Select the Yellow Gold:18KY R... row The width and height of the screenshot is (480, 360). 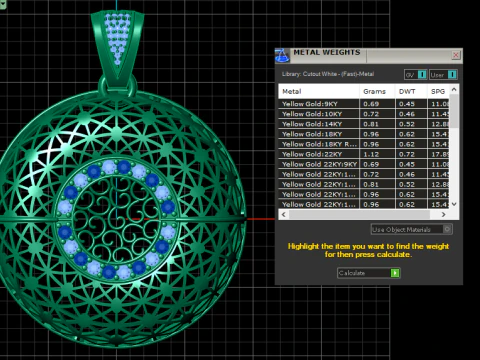click(364, 144)
